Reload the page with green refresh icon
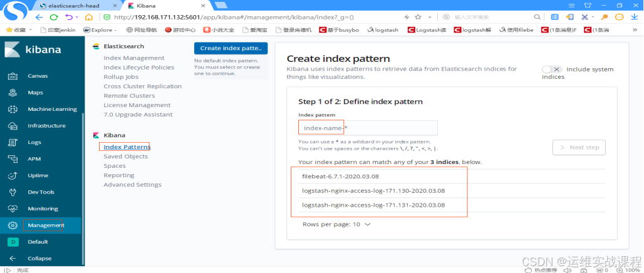Image resolution: width=644 pixels, height=273 pixels. pos(54,18)
